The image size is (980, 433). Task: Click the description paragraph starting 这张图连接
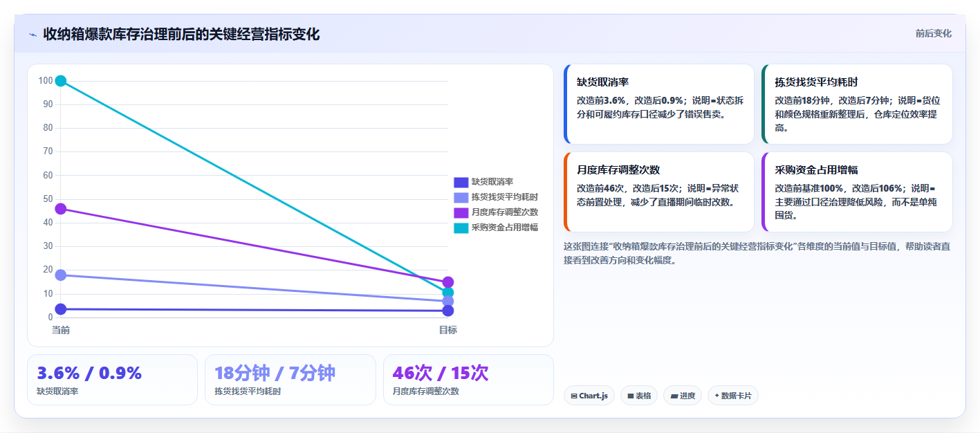pyautogui.click(x=757, y=253)
